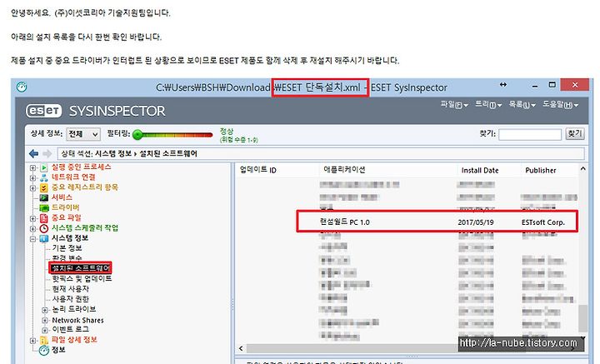Click the 중요 레지스트리 항목 yellow icon
Screen dimensions: 600x364
pos(44,187)
